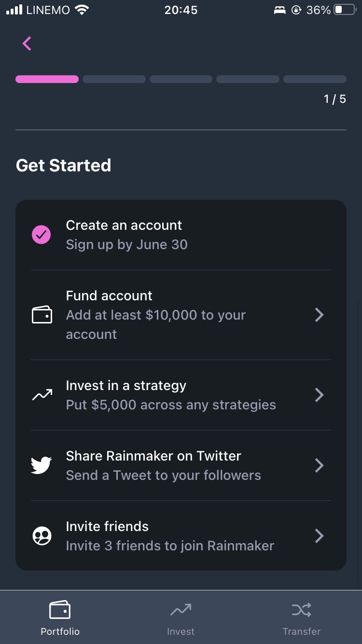This screenshot has width=362, height=644.
Task: Click the pink checkmark for Create an account
Action: [x=42, y=235]
